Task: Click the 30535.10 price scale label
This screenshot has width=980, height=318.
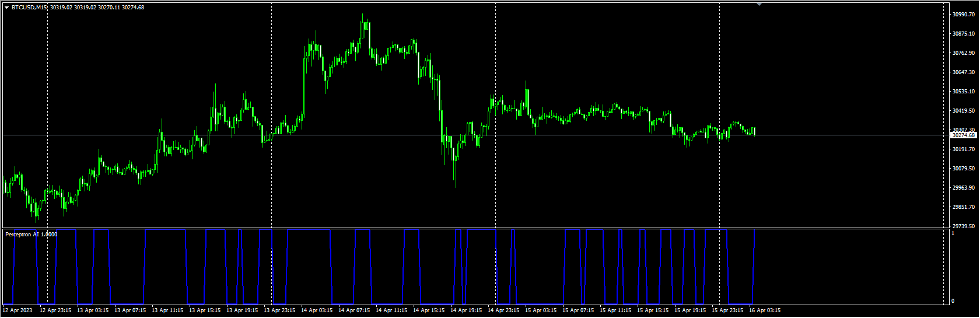Action: click(964, 92)
